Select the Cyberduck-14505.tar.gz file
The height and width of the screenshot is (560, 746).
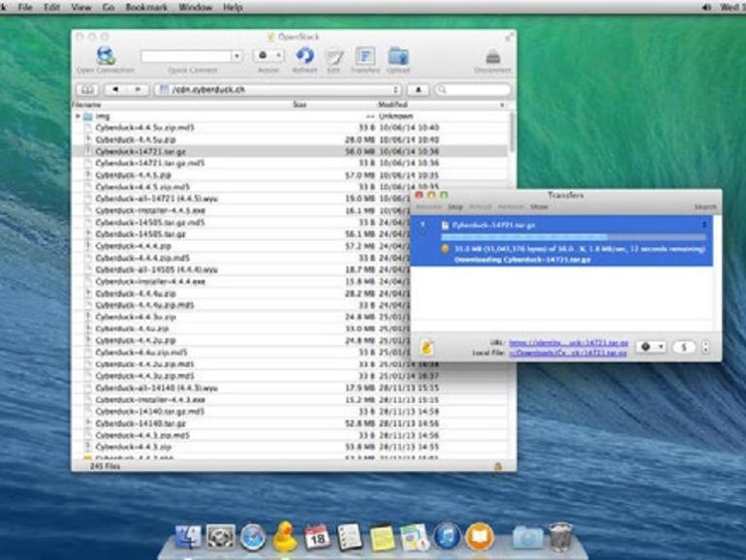point(140,234)
